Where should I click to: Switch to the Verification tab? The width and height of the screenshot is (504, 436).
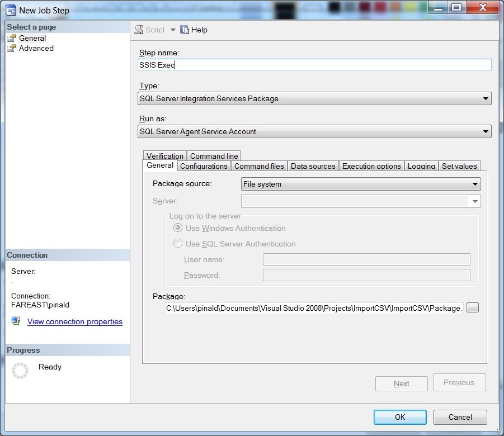[164, 156]
